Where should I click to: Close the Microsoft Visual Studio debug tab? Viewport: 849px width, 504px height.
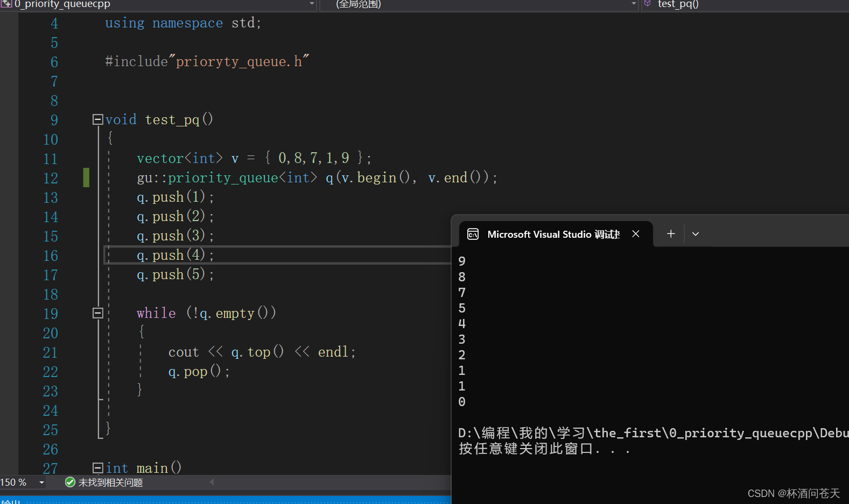click(x=636, y=234)
